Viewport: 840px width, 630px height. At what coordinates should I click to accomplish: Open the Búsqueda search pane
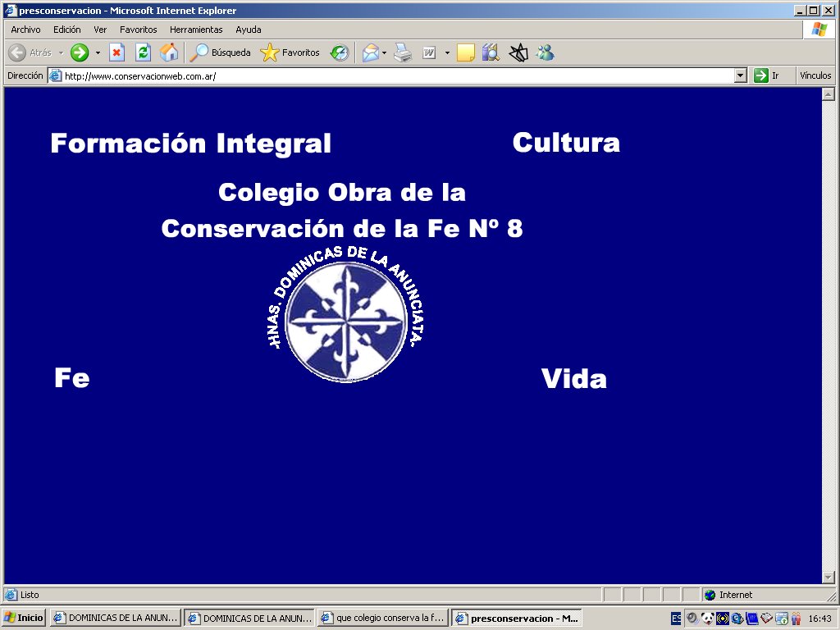(x=220, y=52)
